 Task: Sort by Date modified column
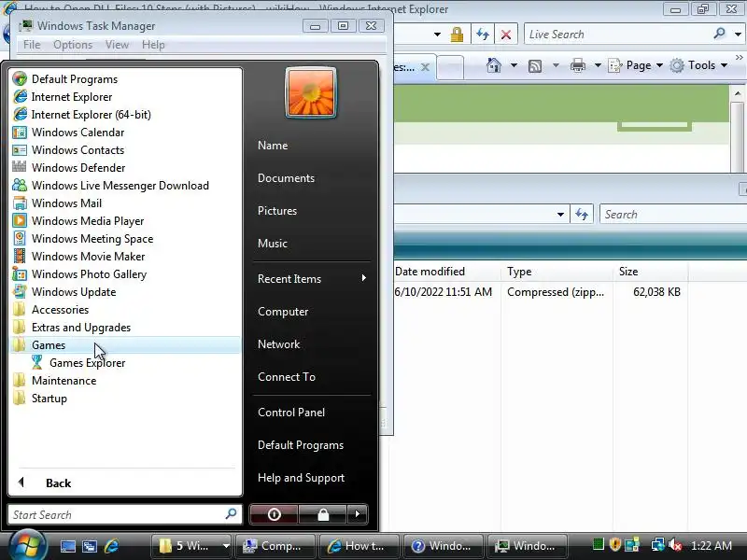(446, 272)
